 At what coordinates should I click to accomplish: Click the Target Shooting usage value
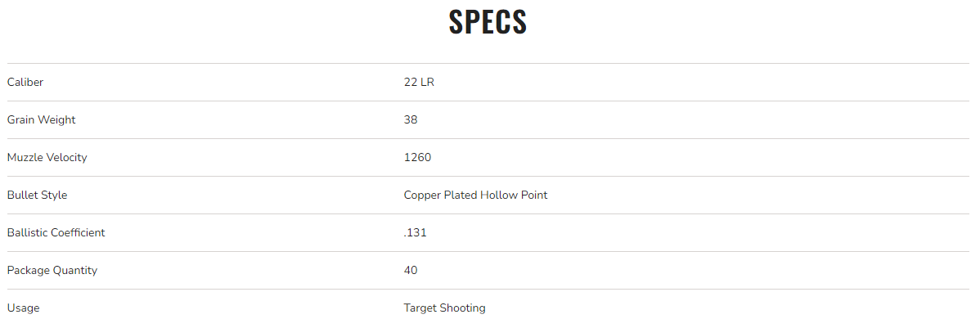(x=444, y=308)
